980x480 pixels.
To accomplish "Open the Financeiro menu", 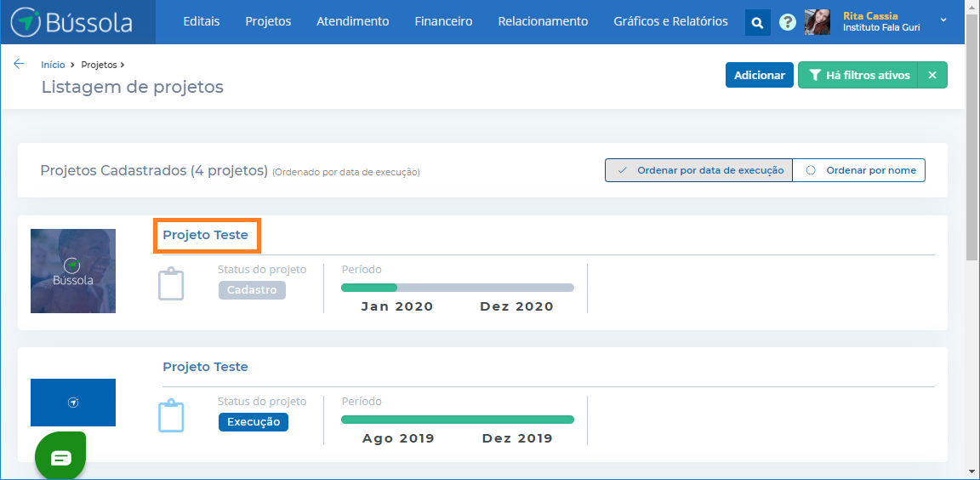I will (443, 21).
